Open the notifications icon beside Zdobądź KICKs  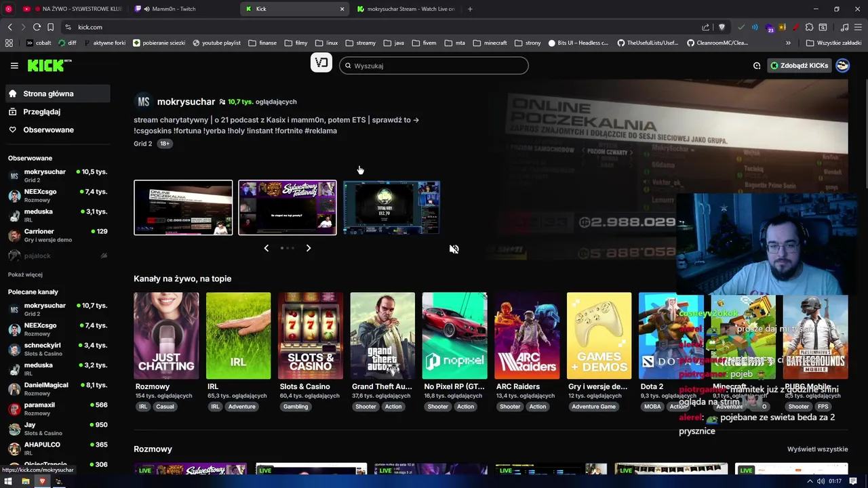coord(757,66)
